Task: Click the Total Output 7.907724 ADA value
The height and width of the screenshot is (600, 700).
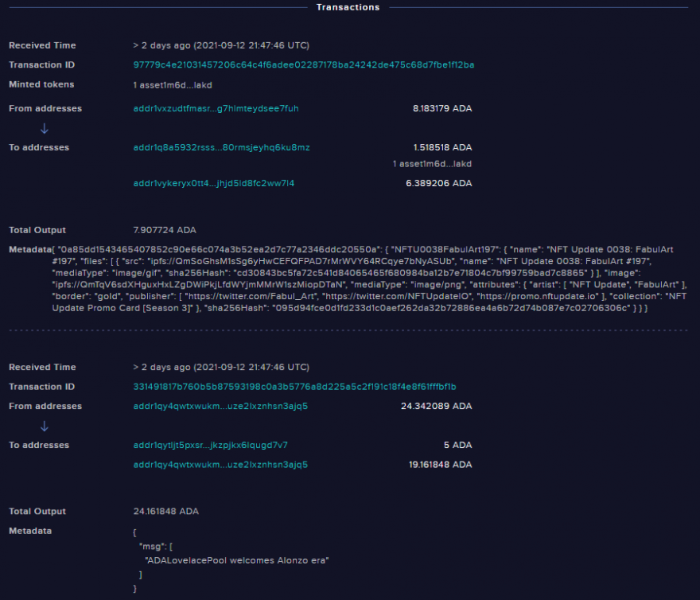Action: [x=165, y=230]
